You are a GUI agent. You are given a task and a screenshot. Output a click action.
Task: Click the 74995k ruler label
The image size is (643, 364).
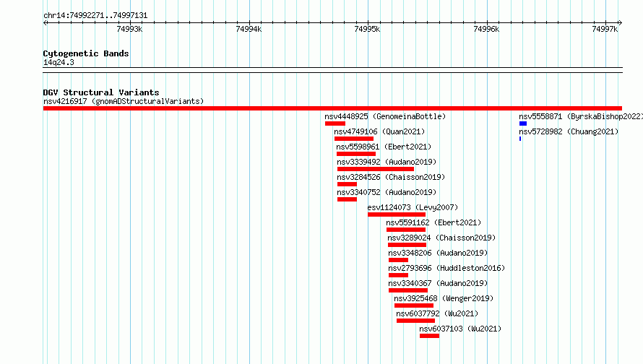367,29
